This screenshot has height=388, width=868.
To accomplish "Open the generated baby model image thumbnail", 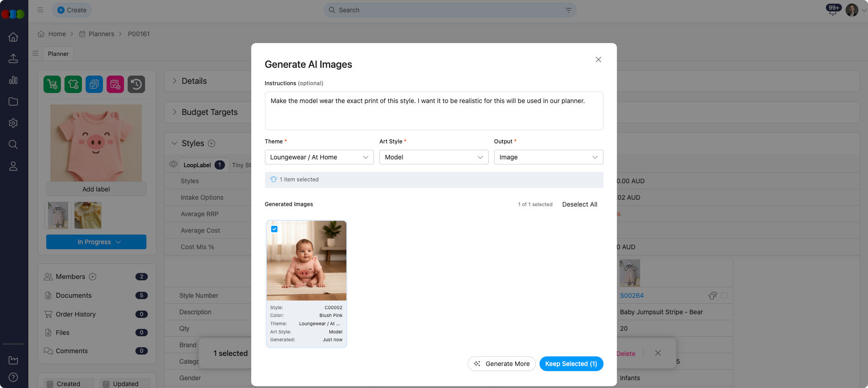I will coord(307,261).
